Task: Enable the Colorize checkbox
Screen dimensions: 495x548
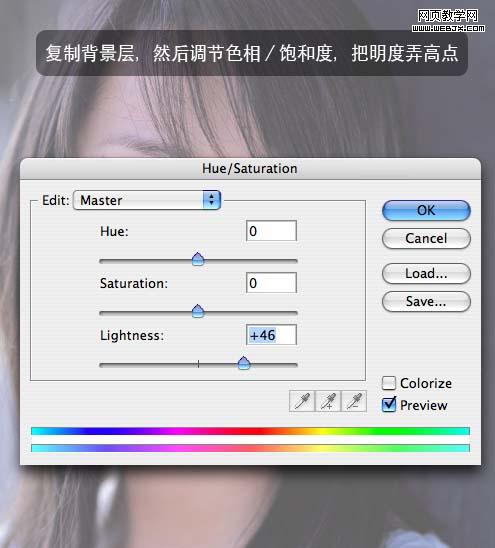Action: 389,383
